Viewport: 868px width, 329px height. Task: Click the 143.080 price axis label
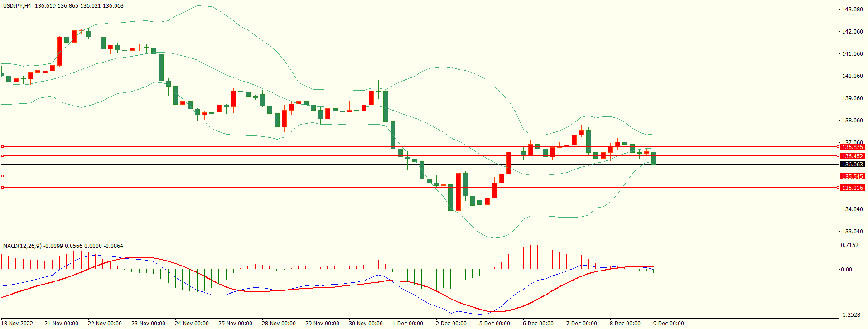click(852, 10)
